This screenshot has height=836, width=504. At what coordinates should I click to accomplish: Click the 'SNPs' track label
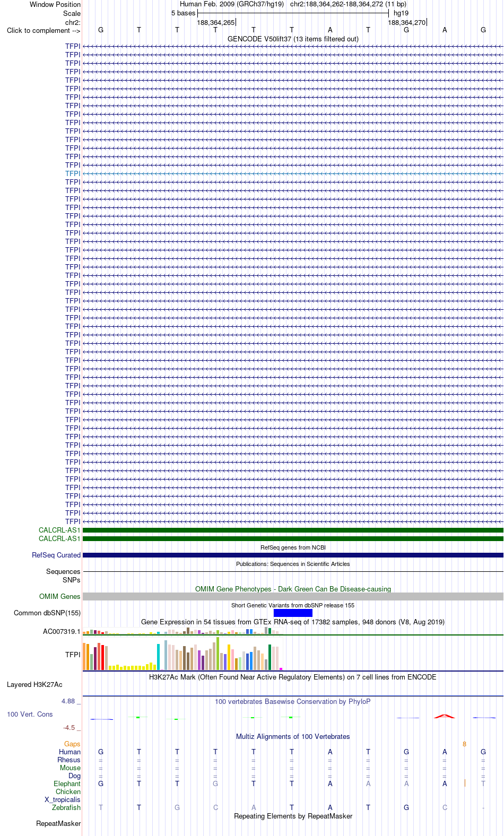72,580
